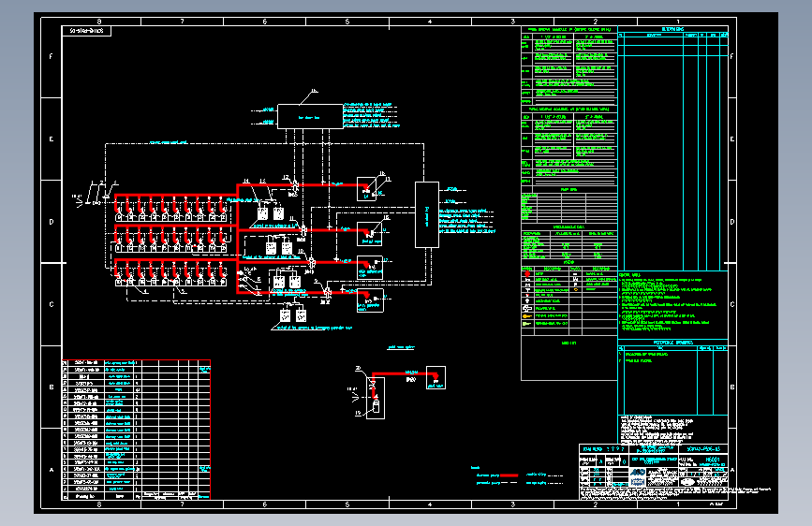Select the lowest pilot cylinder pair below the red pipes
Image resolution: width=812 pixels, height=526 pixels.
point(292,315)
